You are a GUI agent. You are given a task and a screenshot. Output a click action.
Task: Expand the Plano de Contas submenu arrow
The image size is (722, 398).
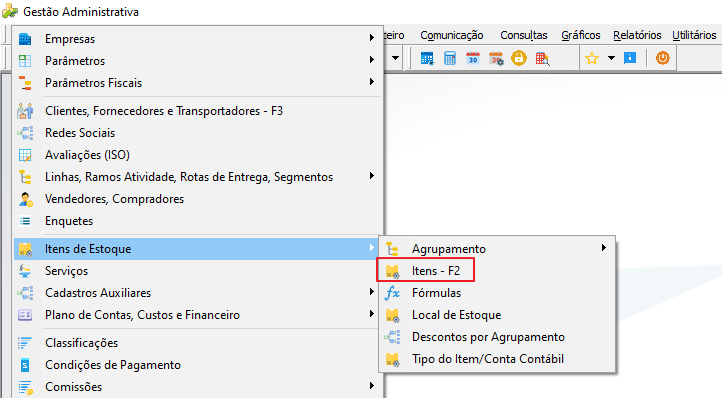[372, 314]
